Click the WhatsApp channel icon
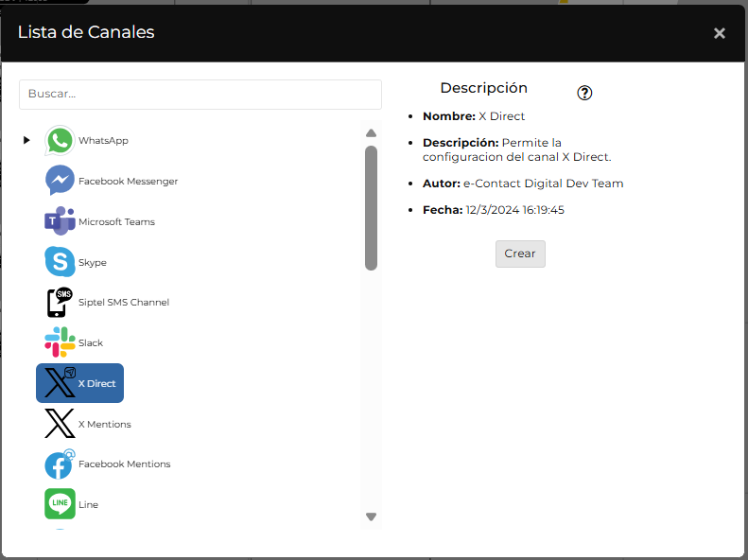 tap(60, 141)
